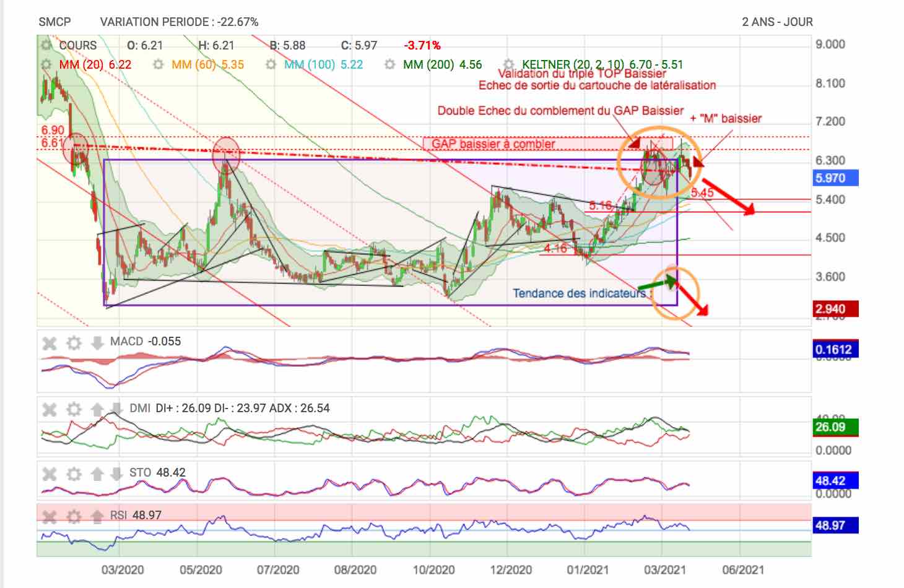
Task: Select the 2 ANS - JOUR period label
Action: tap(777, 22)
